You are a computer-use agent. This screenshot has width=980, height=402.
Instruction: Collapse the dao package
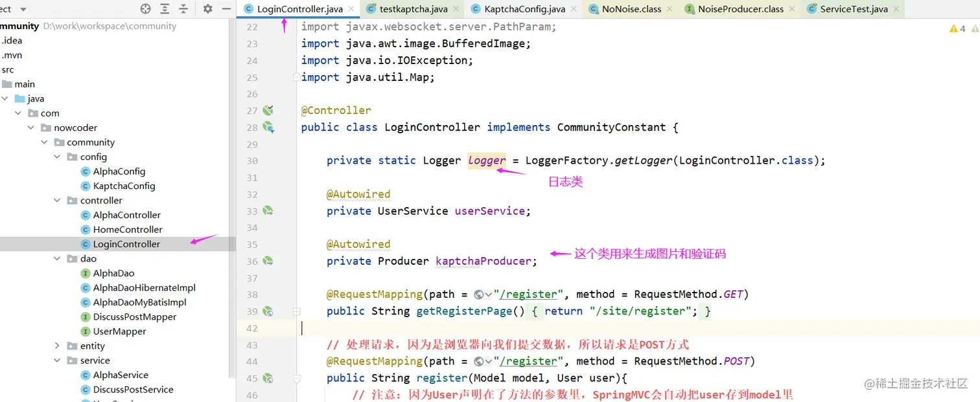click(x=57, y=259)
